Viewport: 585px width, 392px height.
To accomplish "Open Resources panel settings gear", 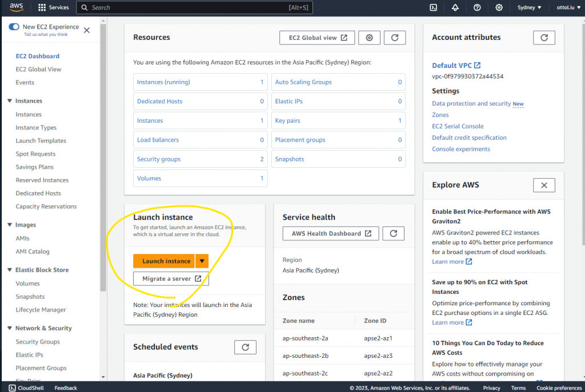I will [369, 38].
